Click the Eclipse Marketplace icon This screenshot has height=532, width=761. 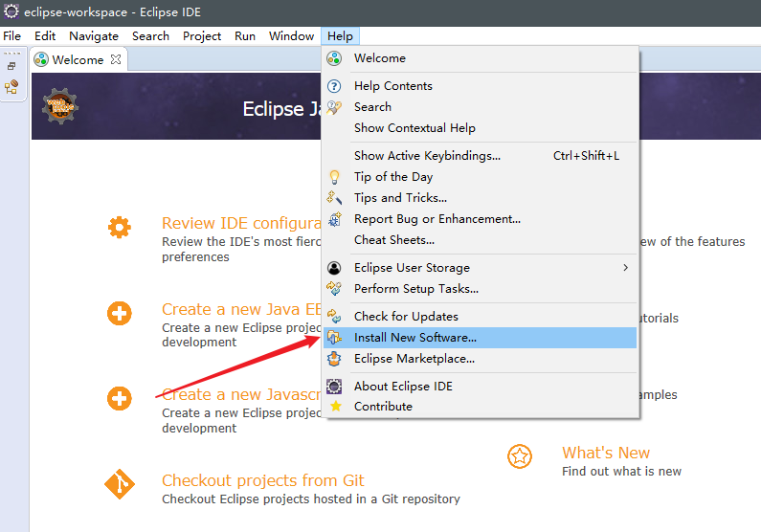click(x=334, y=359)
